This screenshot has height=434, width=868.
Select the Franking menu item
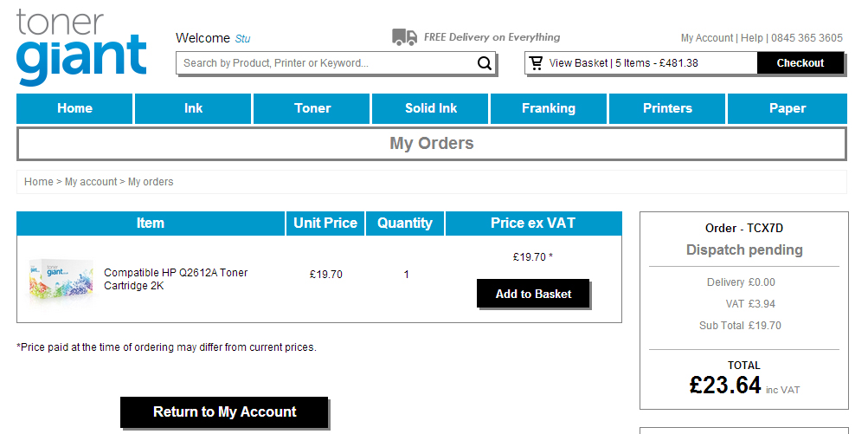549,108
